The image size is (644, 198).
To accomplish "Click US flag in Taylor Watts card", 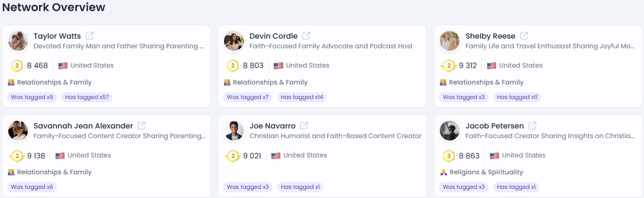I will point(63,66).
